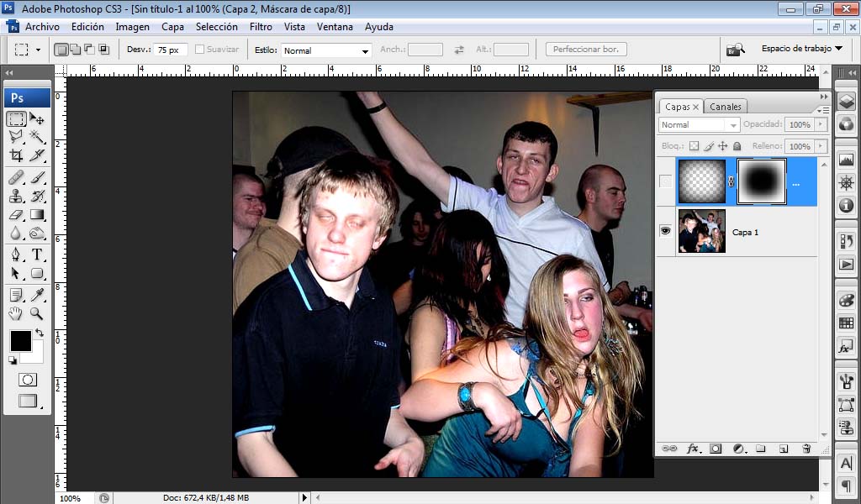Select the Crop tool
The height and width of the screenshot is (504, 861).
[17, 155]
